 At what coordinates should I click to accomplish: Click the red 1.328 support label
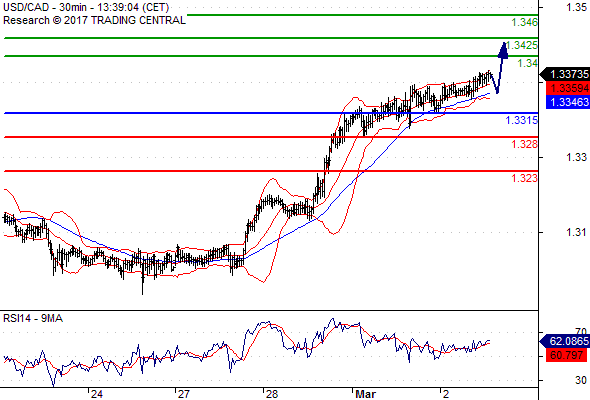pos(525,144)
